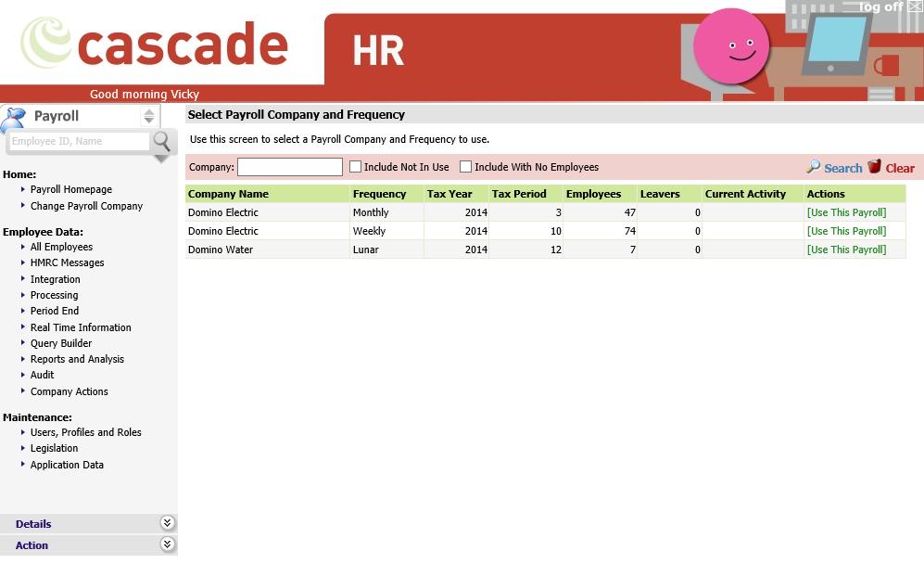924x576 pixels.
Task: Open Users, Profiles and Roles
Action: click(x=86, y=432)
